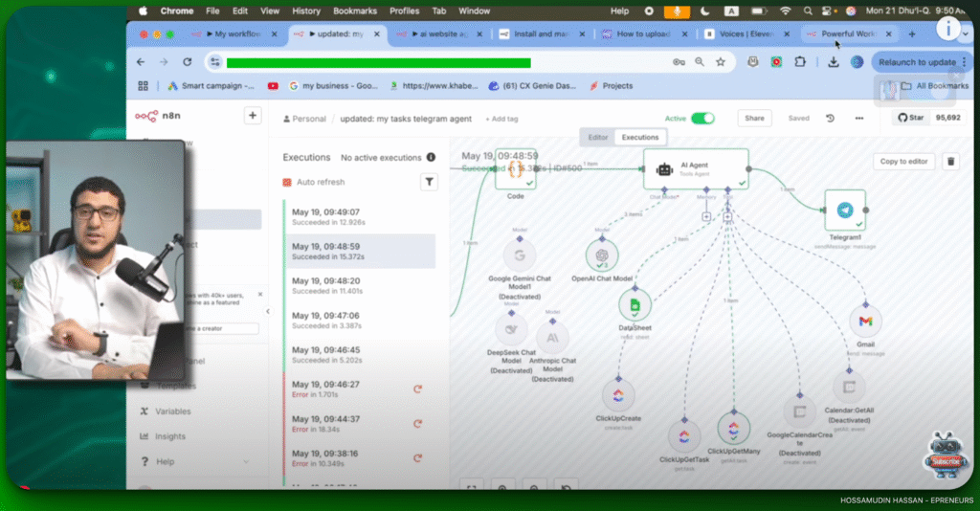Open Chrome File menu

pos(212,11)
